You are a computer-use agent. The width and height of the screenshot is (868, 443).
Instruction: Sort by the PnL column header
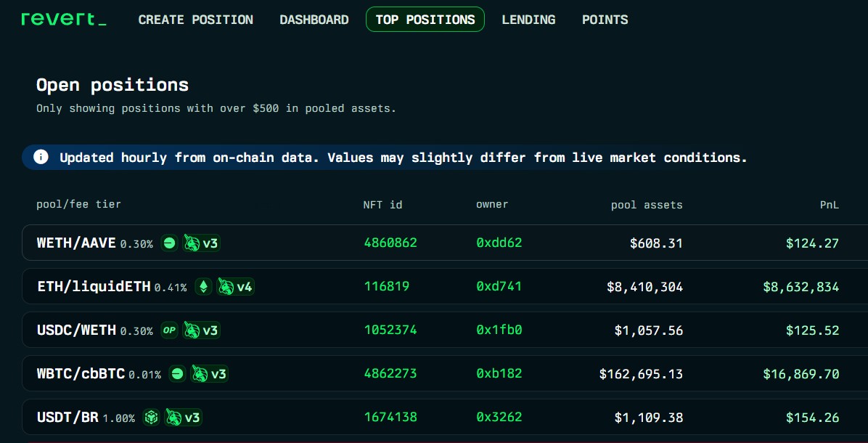coord(829,205)
